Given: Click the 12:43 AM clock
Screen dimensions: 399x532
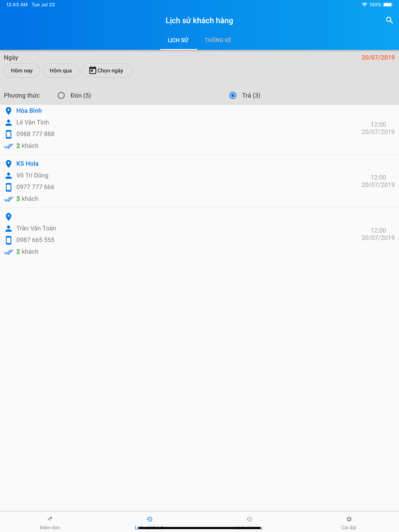Looking at the screenshot, I should coord(17,4).
